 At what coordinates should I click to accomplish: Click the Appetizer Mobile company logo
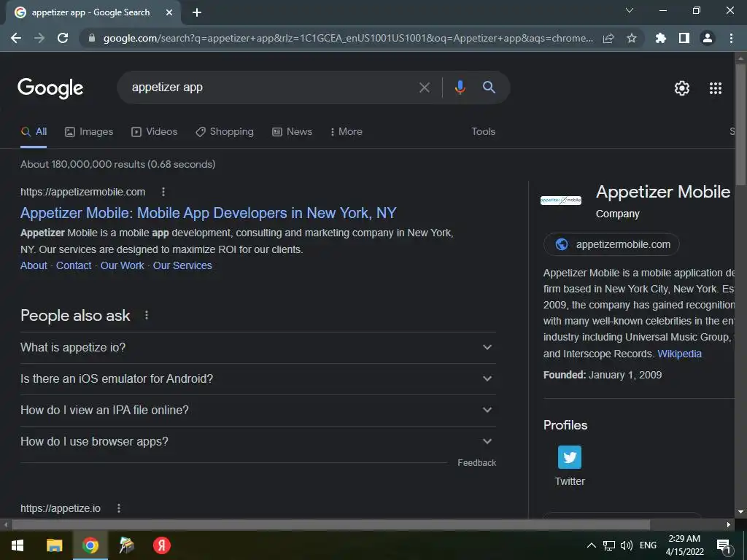pos(561,201)
